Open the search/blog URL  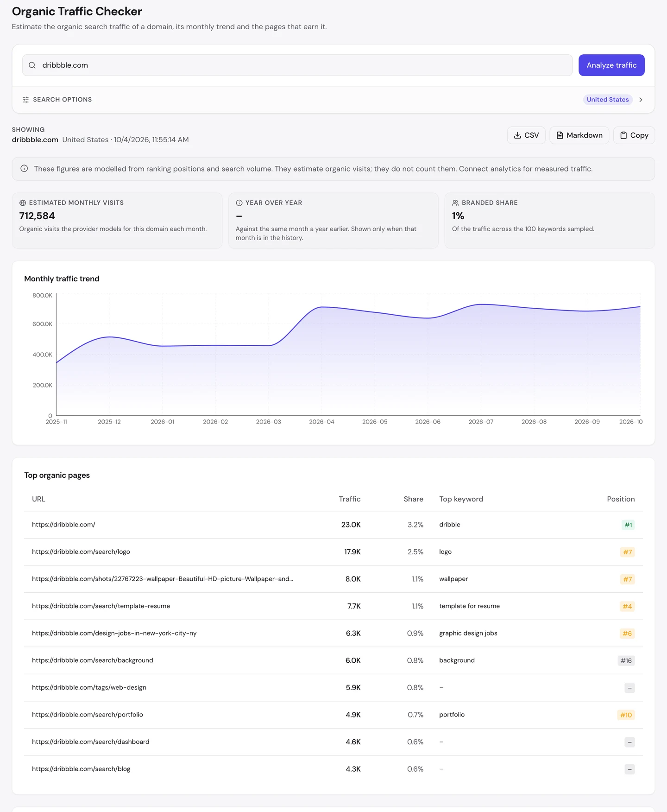81,769
